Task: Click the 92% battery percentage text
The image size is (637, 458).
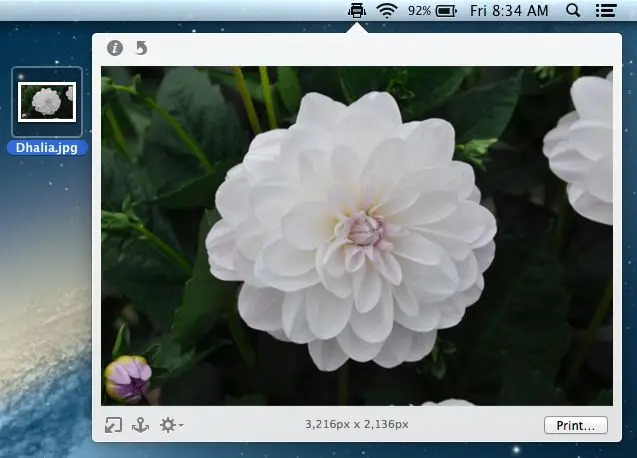Action: [419, 11]
